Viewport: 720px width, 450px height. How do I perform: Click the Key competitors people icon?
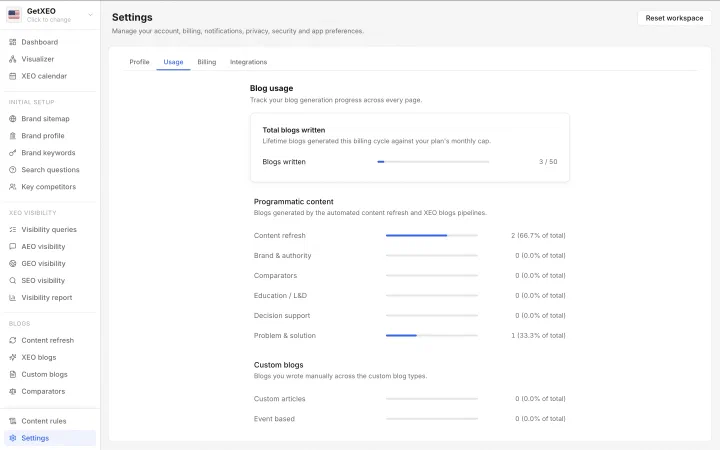pos(12,186)
